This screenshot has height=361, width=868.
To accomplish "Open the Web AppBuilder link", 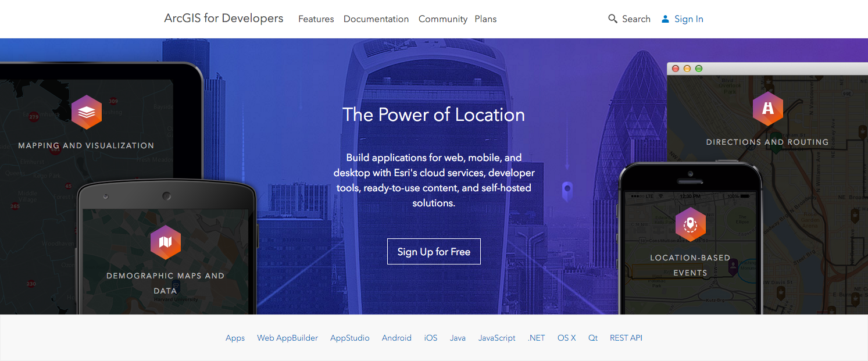I will [x=287, y=338].
